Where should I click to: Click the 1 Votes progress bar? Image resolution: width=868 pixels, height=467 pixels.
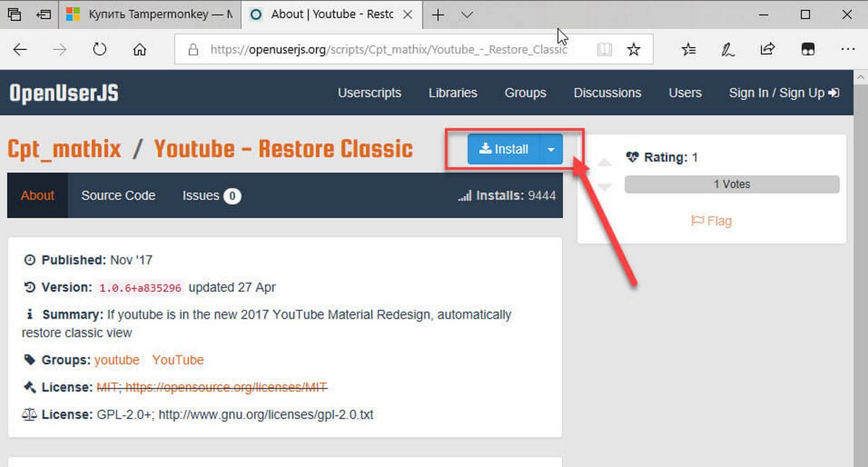732,185
